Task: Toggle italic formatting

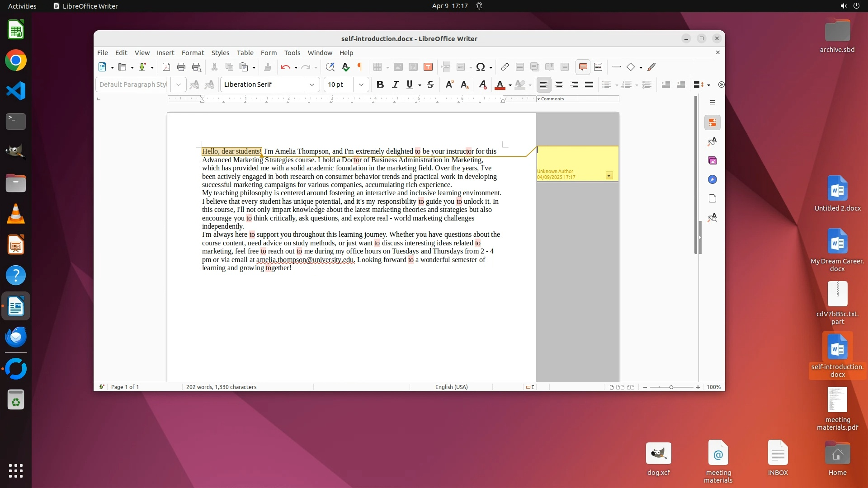Action: pyautogui.click(x=395, y=84)
